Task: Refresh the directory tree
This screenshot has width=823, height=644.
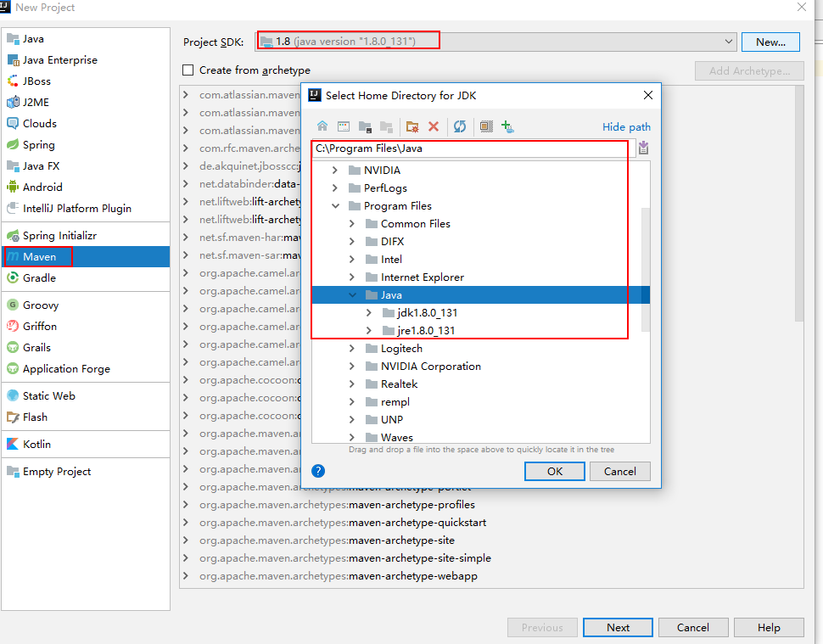Action: (x=460, y=126)
